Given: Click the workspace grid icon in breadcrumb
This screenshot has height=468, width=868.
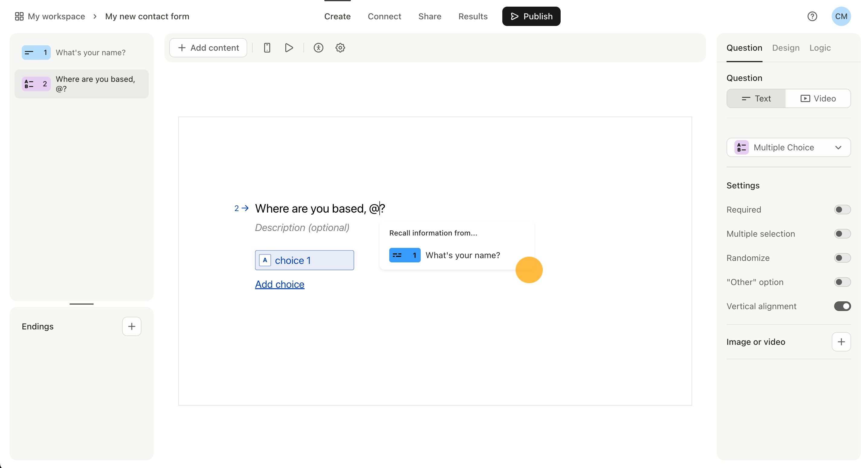Looking at the screenshot, I should [19, 16].
